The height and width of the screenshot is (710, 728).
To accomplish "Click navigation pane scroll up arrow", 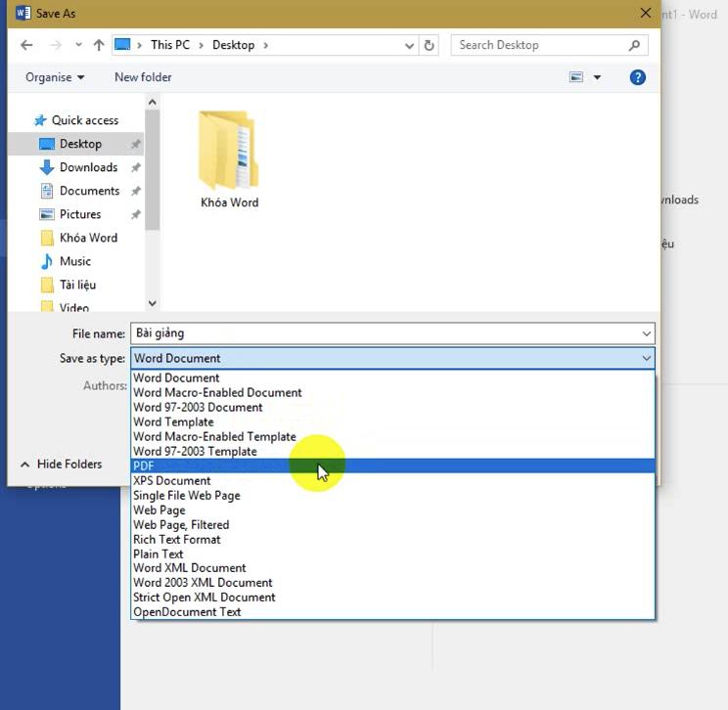I will [x=153, y=102].
